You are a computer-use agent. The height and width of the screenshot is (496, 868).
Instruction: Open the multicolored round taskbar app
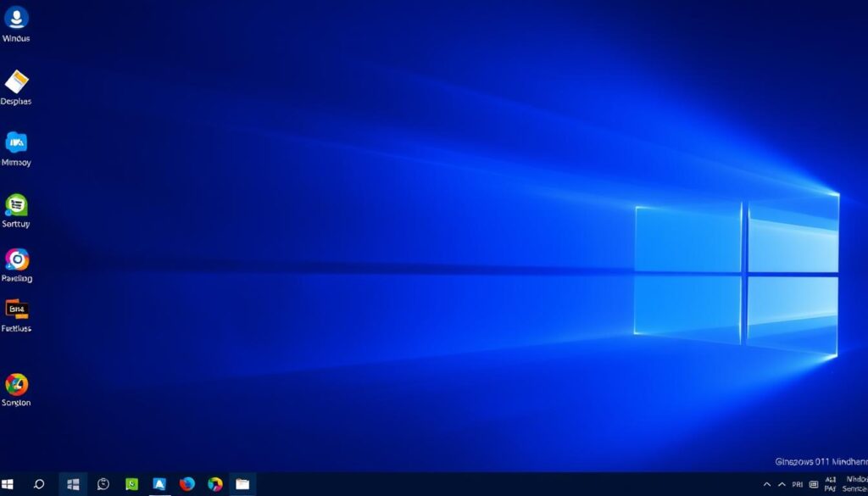(x=214, y=484)
